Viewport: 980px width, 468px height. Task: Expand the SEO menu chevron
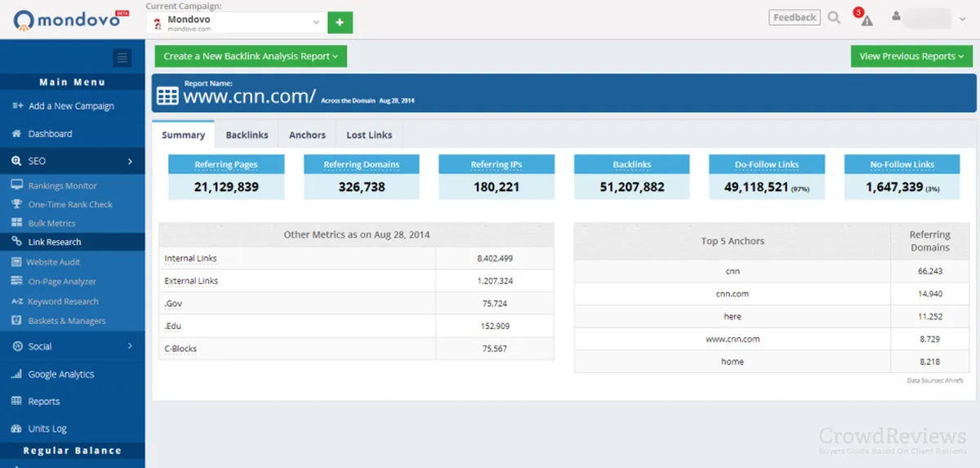click(130, 161)
